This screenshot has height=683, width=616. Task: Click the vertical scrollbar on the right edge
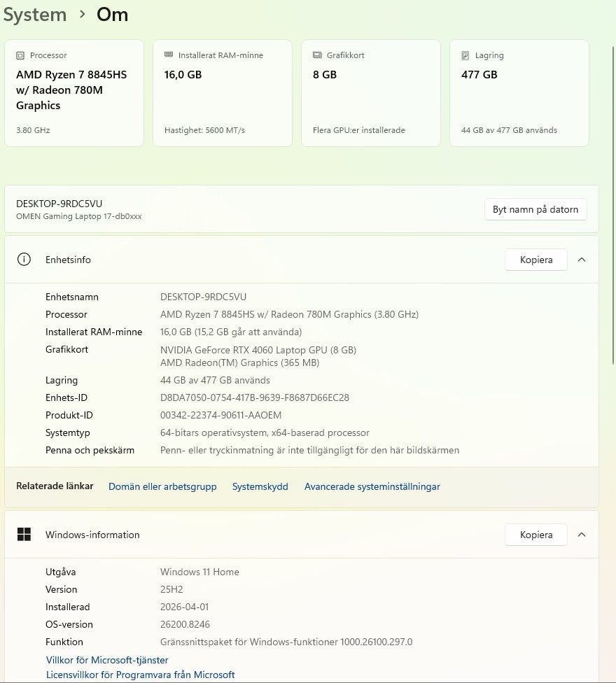click(x=614, y=205)
